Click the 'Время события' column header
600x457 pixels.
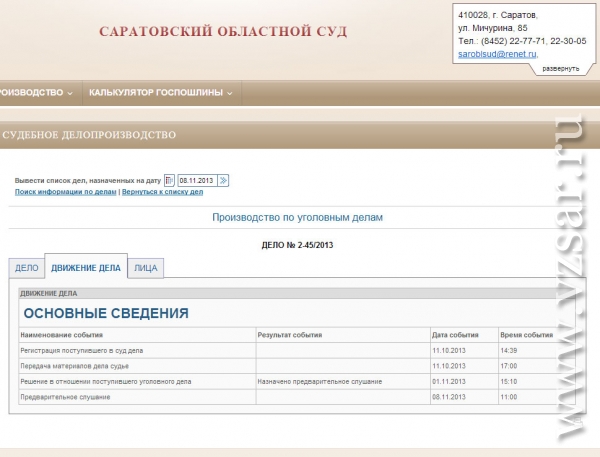(x=525, y=335)
